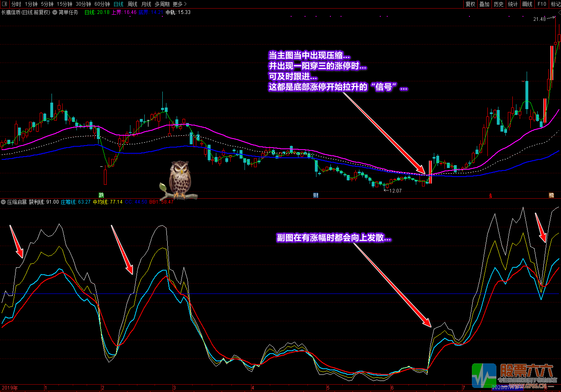Click the blue 财 marker icon
The image size is (561, 392).
coord(316,195)
